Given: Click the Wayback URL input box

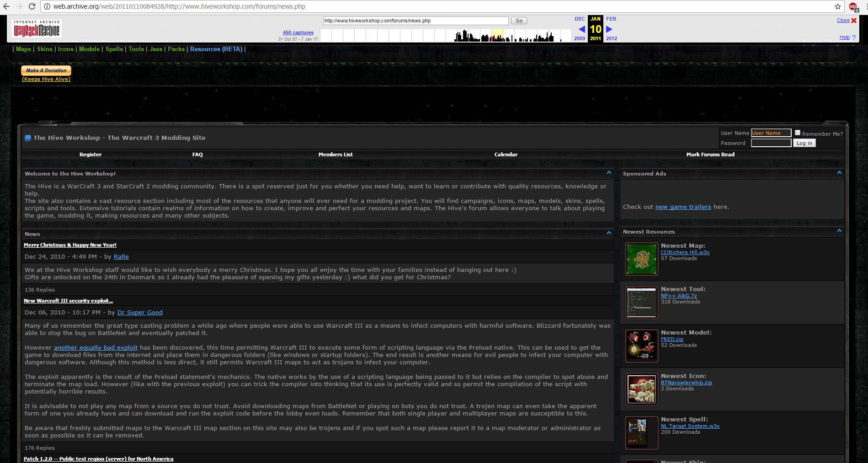Looking at the screenshot, I should [415, 21].
